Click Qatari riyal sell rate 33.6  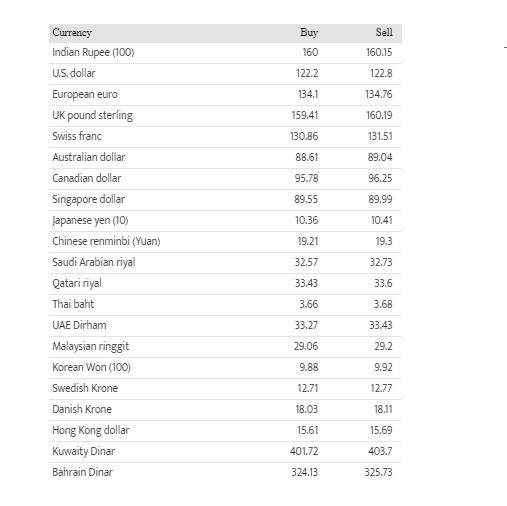click(383, 283)
